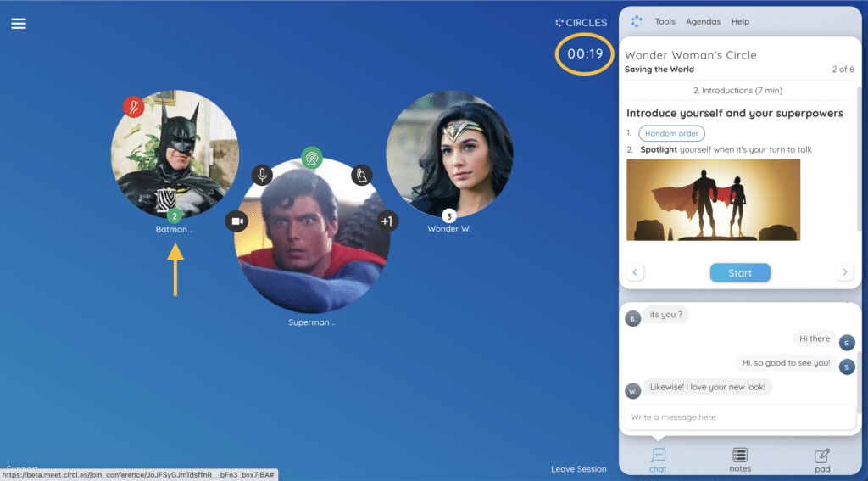Screen dimensions: 868x481
Task: Raise hand using Superman's hand icon
Action: pyautogui.click(x=361, y=175)
